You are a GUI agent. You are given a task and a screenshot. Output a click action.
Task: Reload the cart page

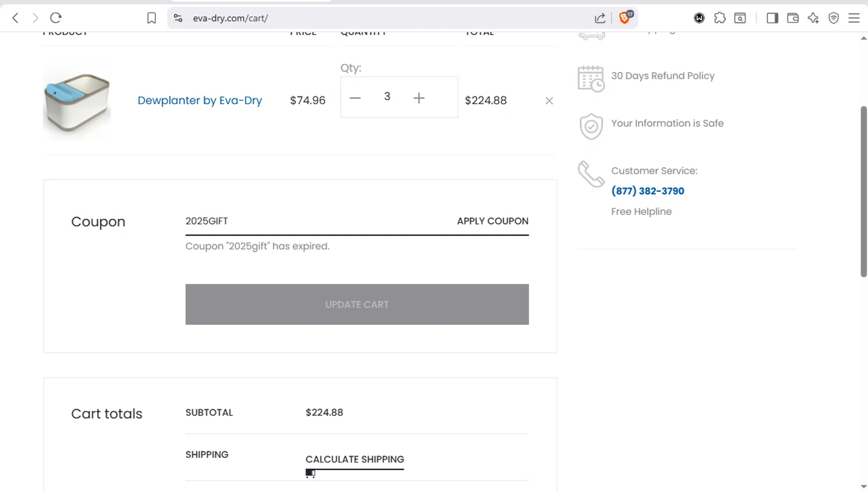point(56,18)
